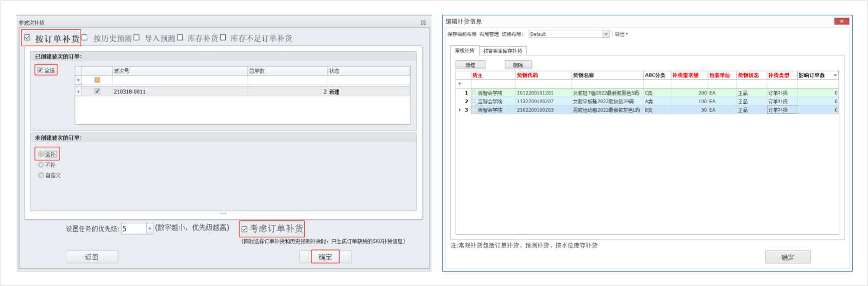Viewport: 868px width, 286px height.
Task: Click the orange select-all box in wave grid
Action: (97, 80)
